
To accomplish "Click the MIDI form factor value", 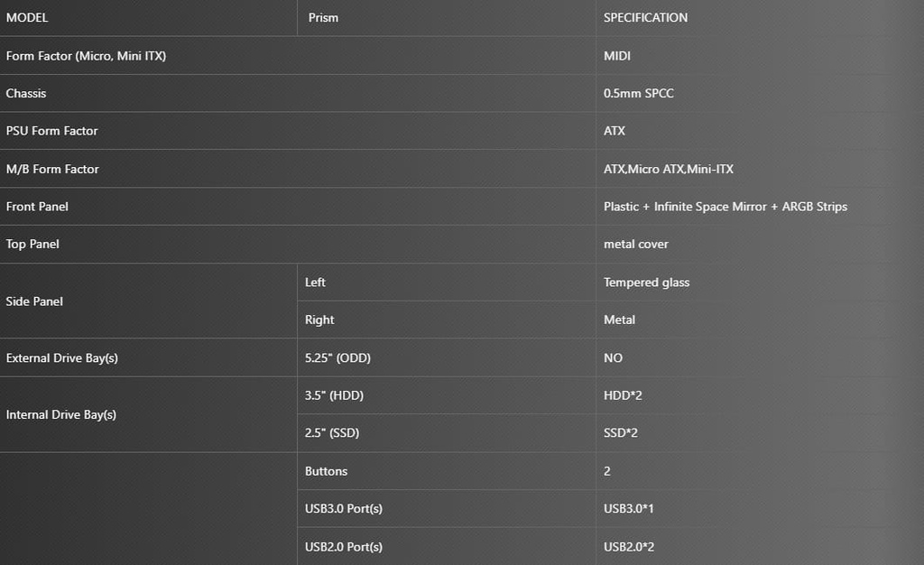I will point(617,56).
